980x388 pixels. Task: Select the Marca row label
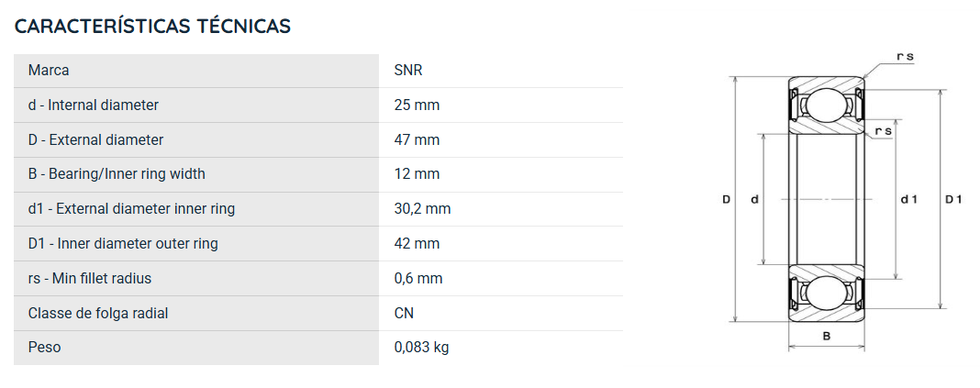(x=49, y=71)
